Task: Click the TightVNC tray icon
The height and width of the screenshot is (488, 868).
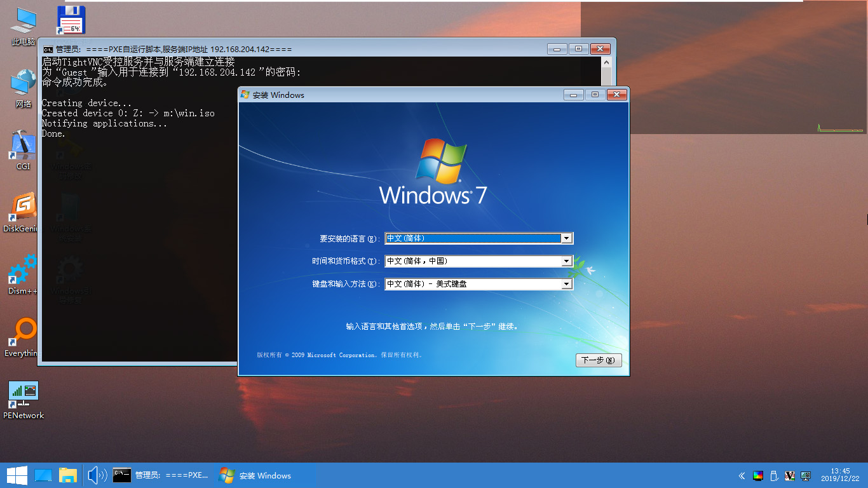Action: click(x=790, y=475)
